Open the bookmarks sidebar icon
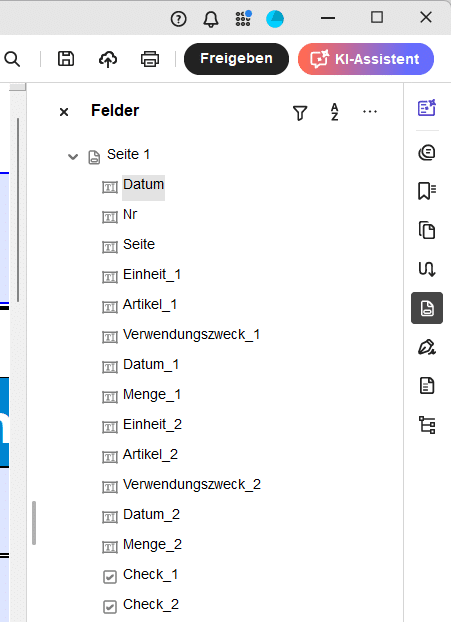The image size is (451, 622). pyautogui.click(x=427, y=191)
